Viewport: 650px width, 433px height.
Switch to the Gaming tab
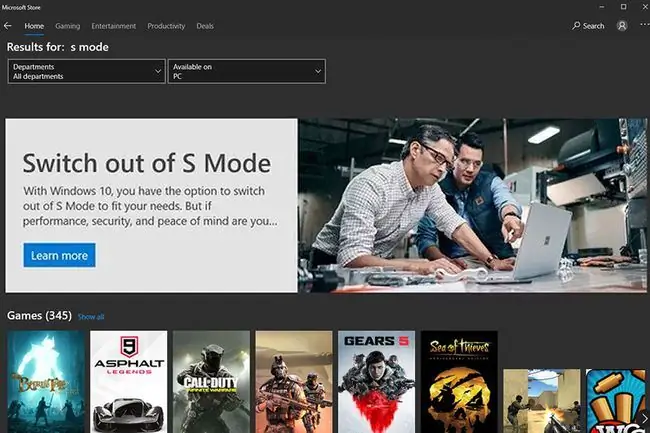[68, 26]
